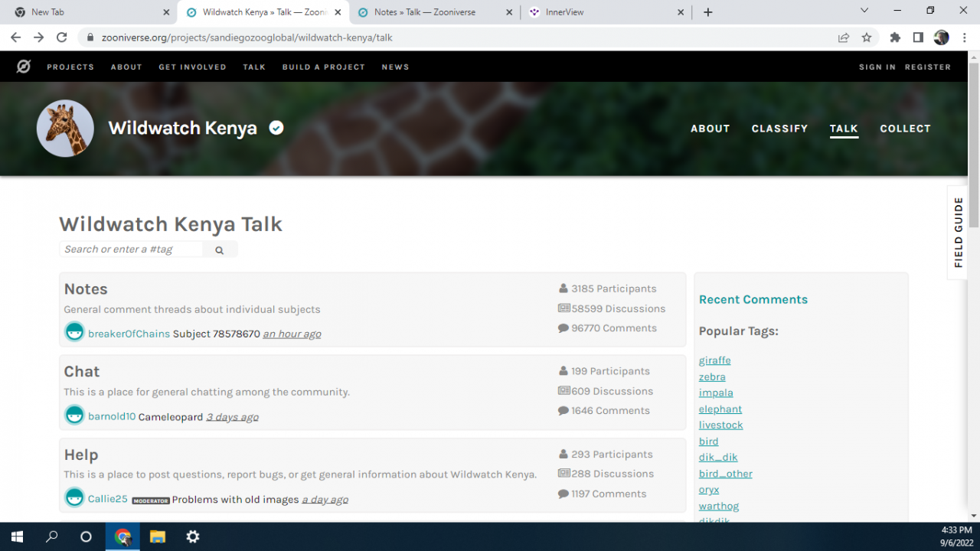
Task: Open the Wildwatch Kenya giraffe avatar
Action: 65,129
